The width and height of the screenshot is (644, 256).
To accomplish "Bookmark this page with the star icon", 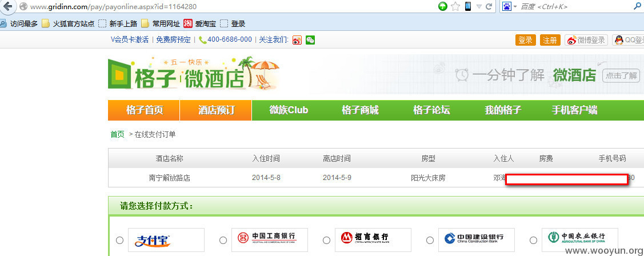I will pos(455,6).
